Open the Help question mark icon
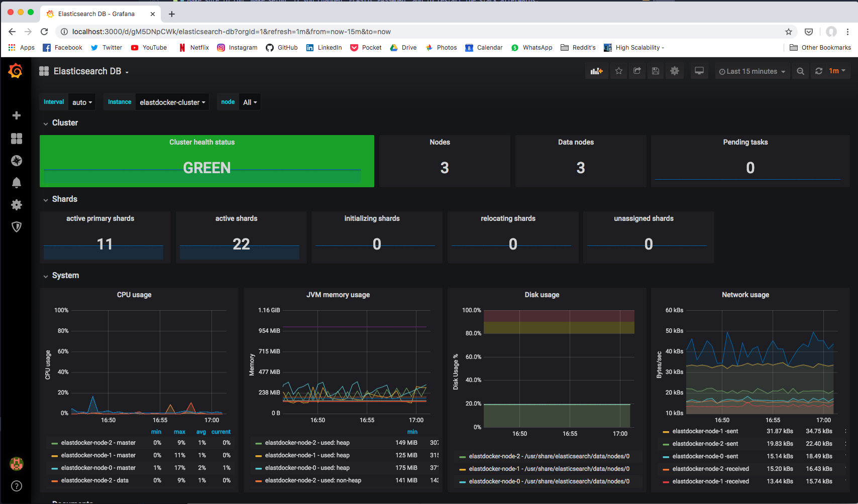 click(x=17, y=486)
